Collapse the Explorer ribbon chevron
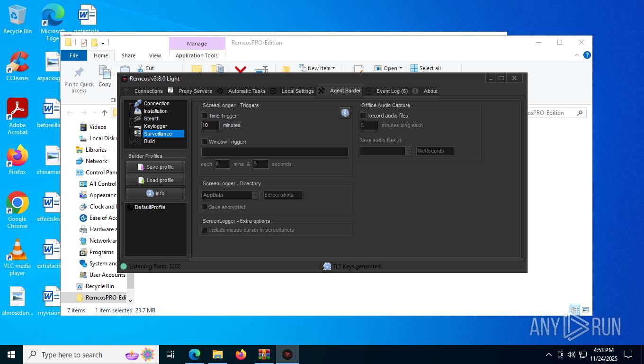 click(577, 55)
